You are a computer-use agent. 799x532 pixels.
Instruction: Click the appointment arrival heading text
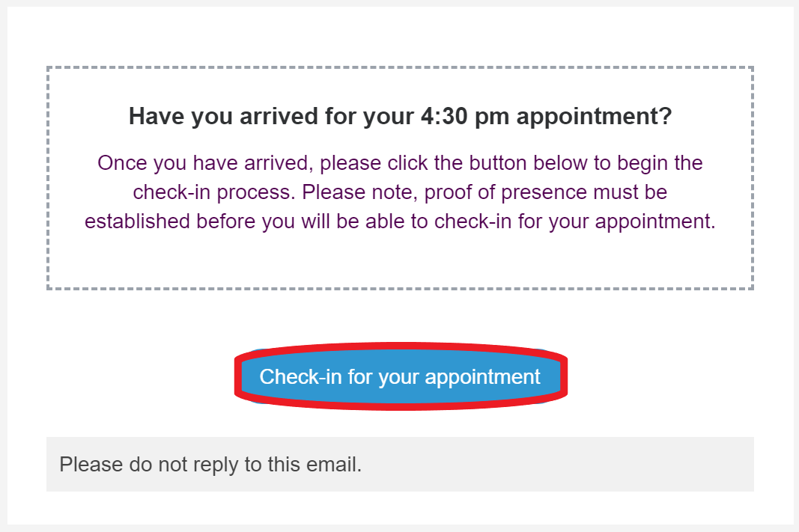(x=400, y=116)
